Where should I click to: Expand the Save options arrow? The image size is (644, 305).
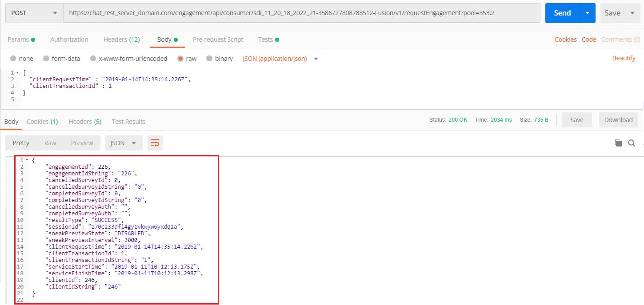tap(632, 13)
